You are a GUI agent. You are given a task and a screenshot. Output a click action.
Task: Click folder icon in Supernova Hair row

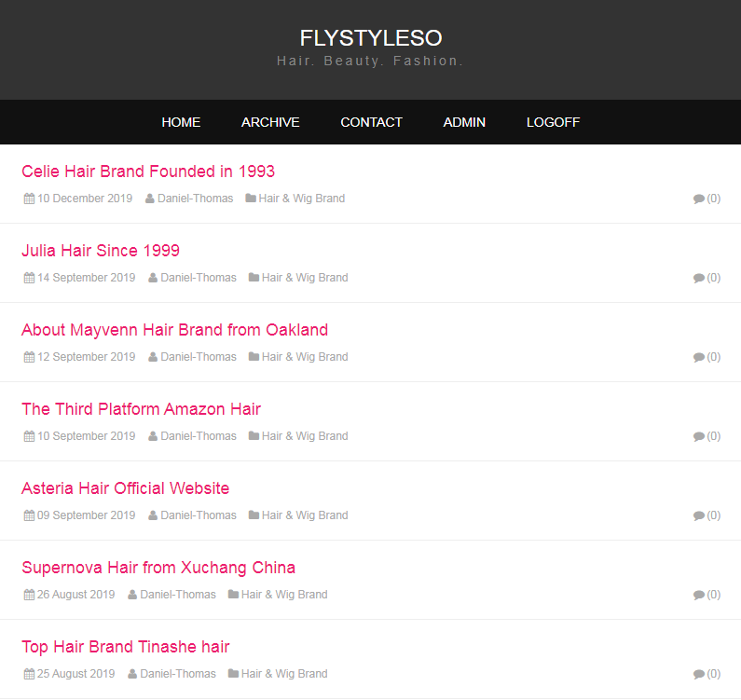(233, 594)
